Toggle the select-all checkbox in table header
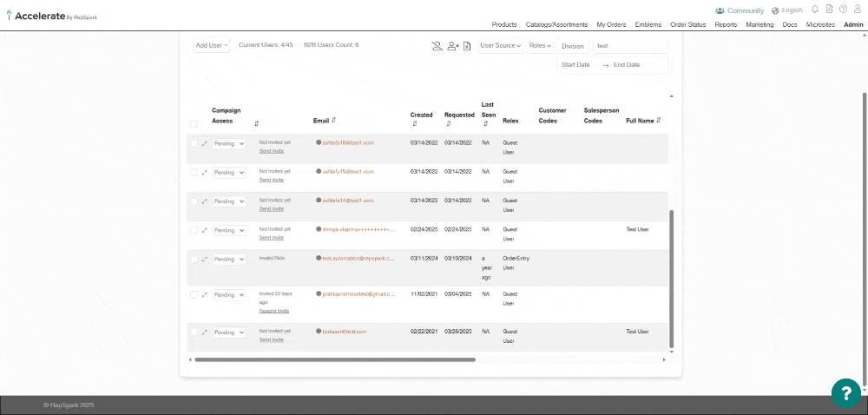This screenshot has width=868, height=415. [194, 124]
